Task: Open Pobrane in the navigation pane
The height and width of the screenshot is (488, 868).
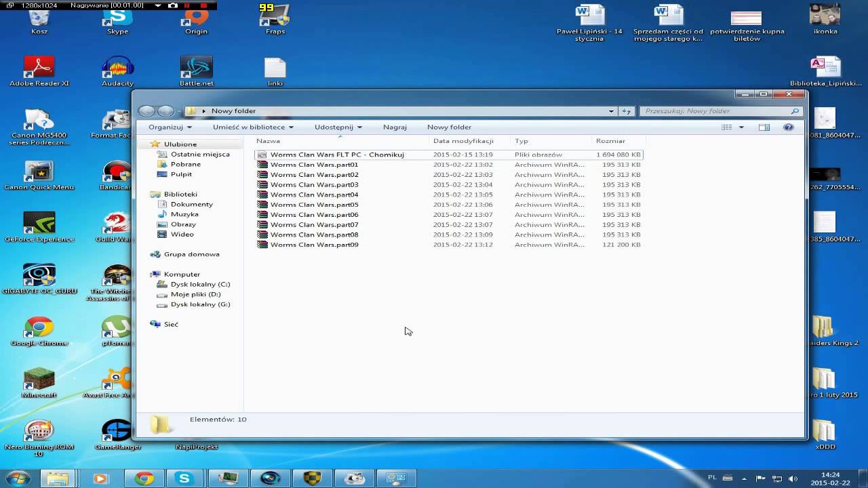Action: click(x=185, y=164)
